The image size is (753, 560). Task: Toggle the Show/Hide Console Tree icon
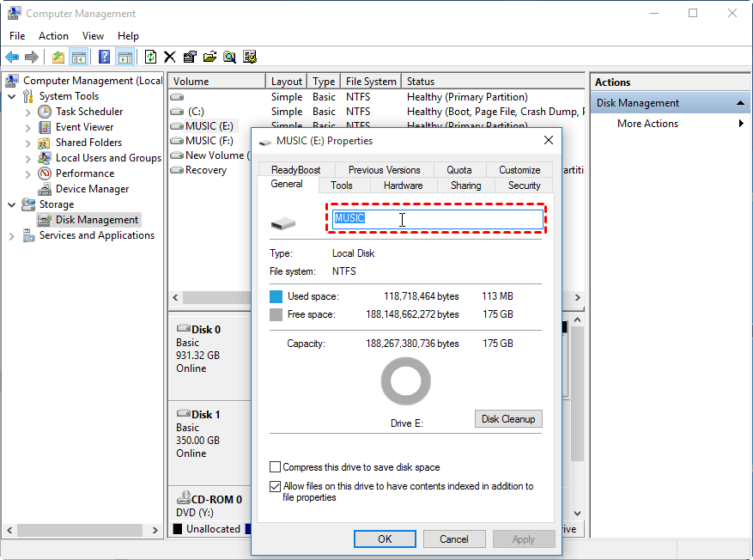(78, 58)
